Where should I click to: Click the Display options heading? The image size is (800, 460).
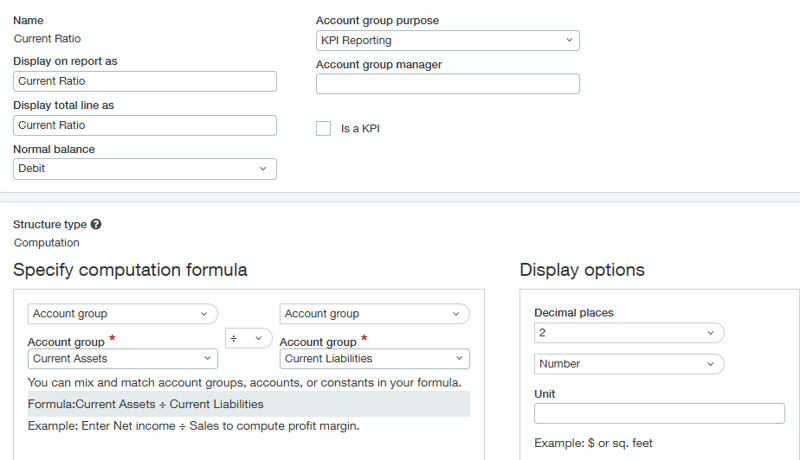tap(582, 270)
